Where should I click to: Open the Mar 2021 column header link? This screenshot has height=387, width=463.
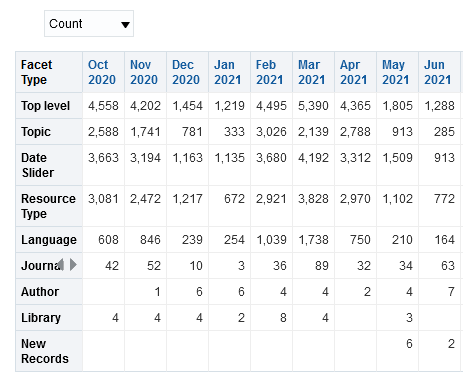point(312,72)
